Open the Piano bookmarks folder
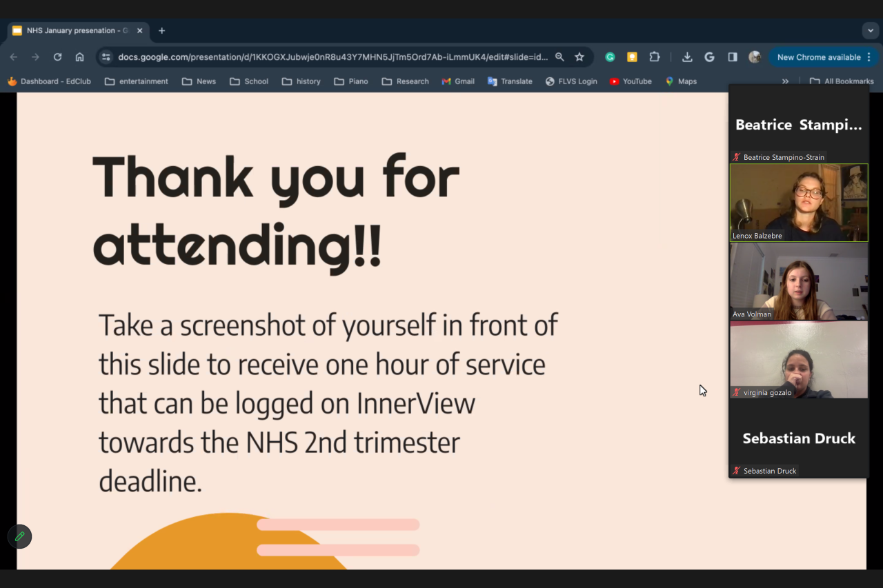 [x=351, y=81]
